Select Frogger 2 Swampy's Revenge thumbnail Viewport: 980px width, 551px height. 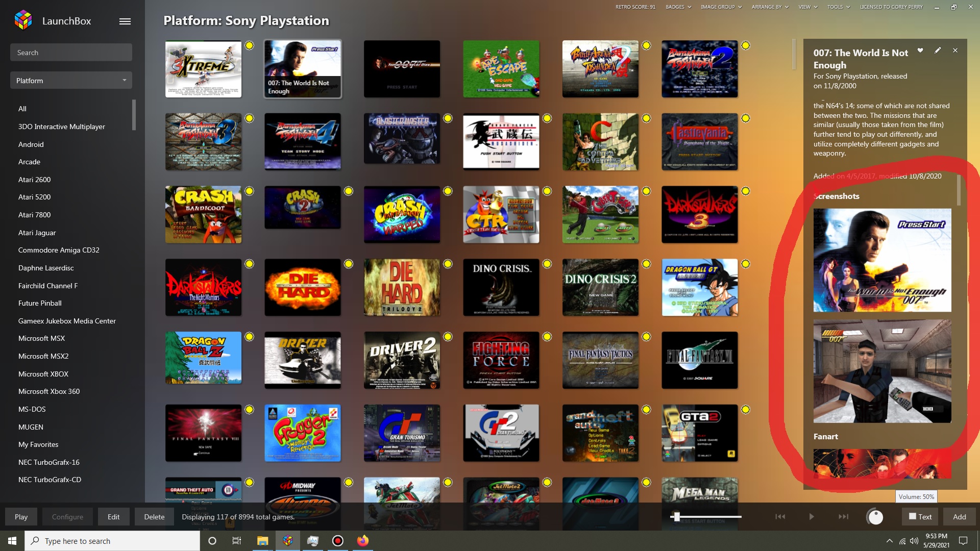click(x=303, y=433)
